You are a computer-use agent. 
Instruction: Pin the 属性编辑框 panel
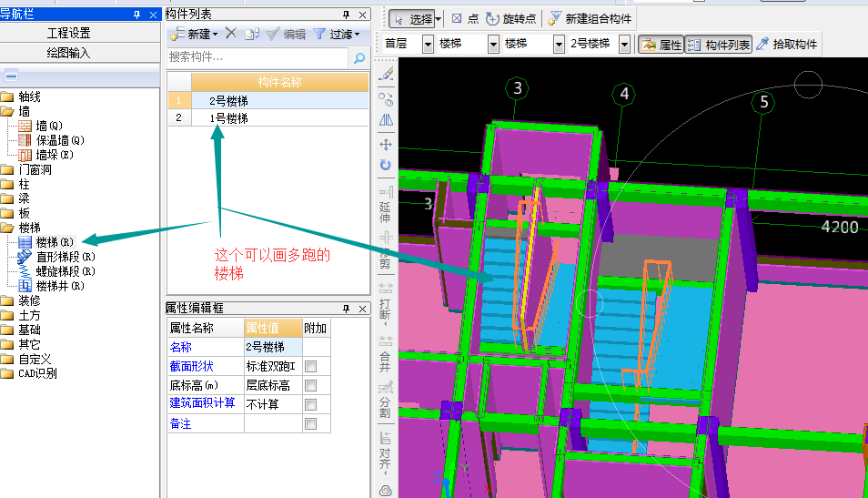[x=346, y=309]
